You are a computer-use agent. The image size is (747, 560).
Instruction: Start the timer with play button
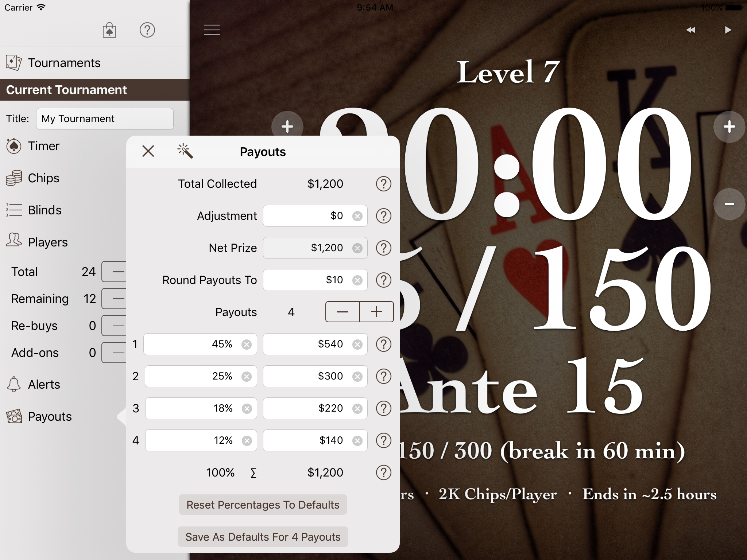click(x=728, y=30)
